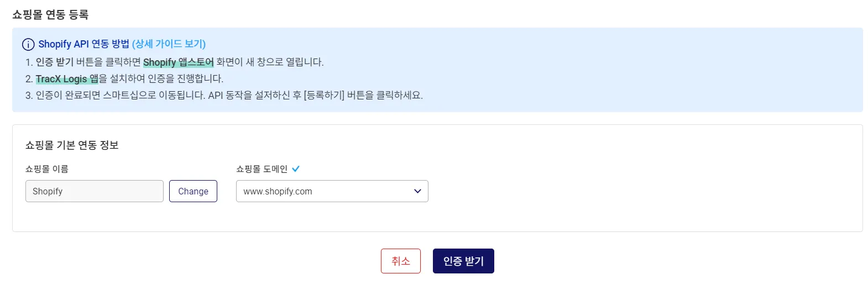
Task: Click the 쇼핑몰 이름 field label
Action: [x=47, y=169]
